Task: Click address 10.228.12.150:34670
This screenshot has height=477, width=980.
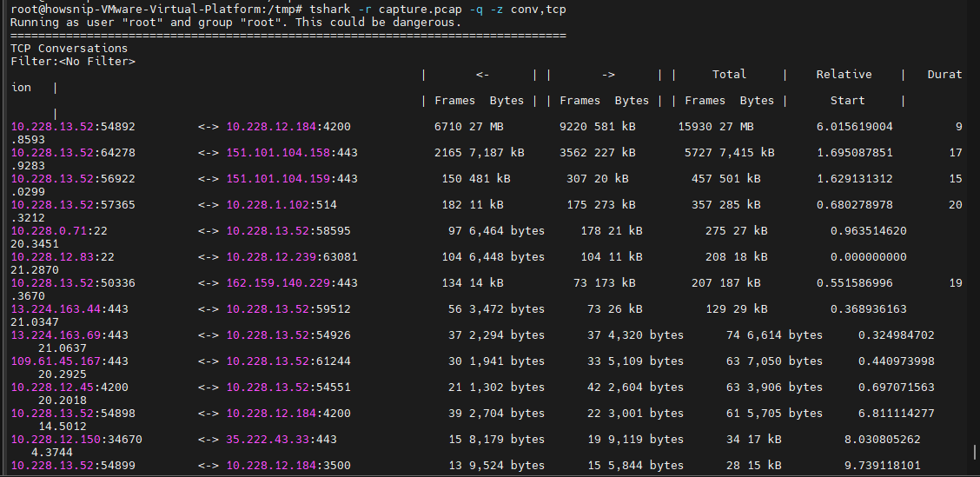Action: coord(76,440)
